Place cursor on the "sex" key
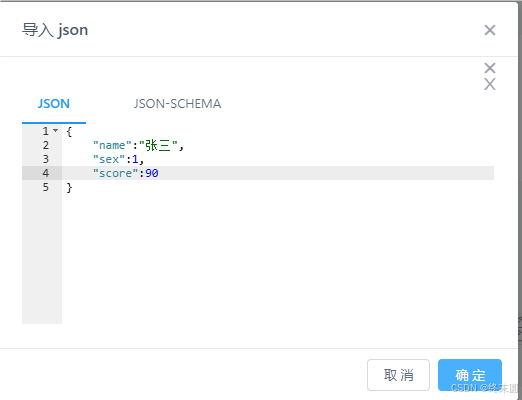The height and width of the screenshot is (400, 522). (x=109, y=159)
